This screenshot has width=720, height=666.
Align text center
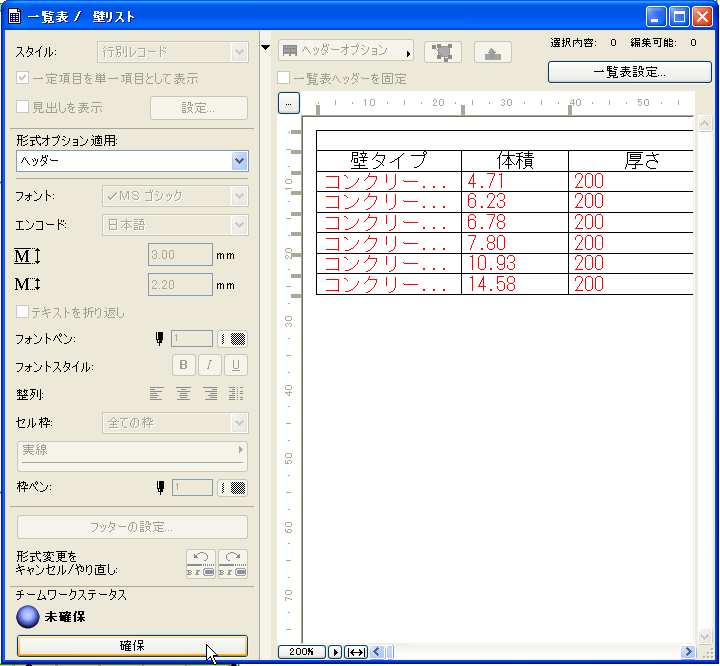coord(183,394)
